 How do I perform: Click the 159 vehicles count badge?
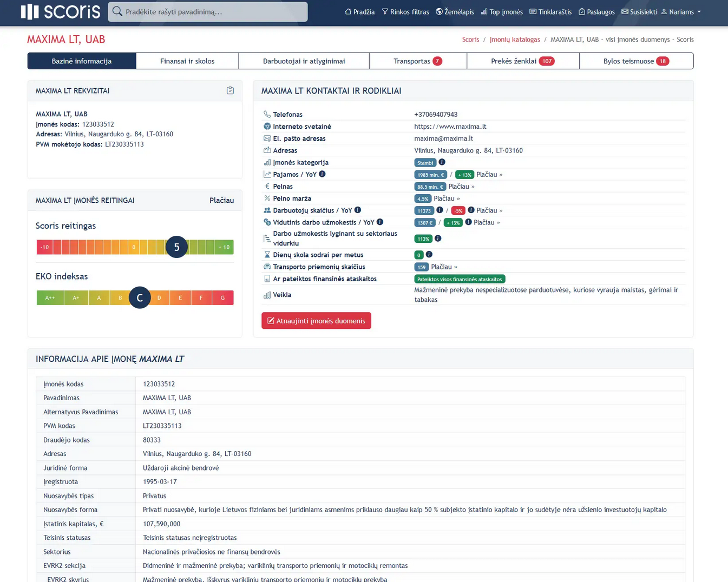[x=421, y=267]
